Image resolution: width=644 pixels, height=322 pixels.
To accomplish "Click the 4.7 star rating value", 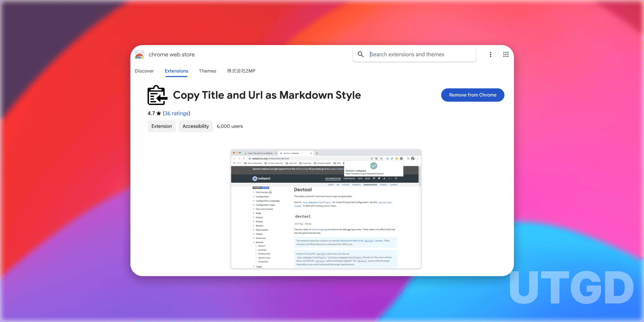I will [x=154, y=114].
